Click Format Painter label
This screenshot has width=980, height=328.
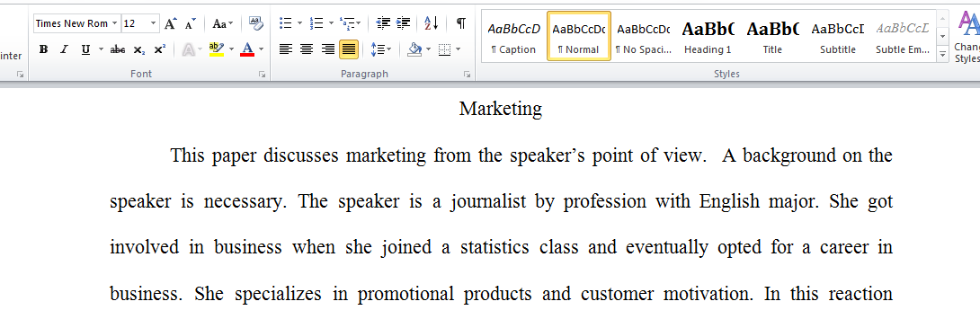point(11,57)
